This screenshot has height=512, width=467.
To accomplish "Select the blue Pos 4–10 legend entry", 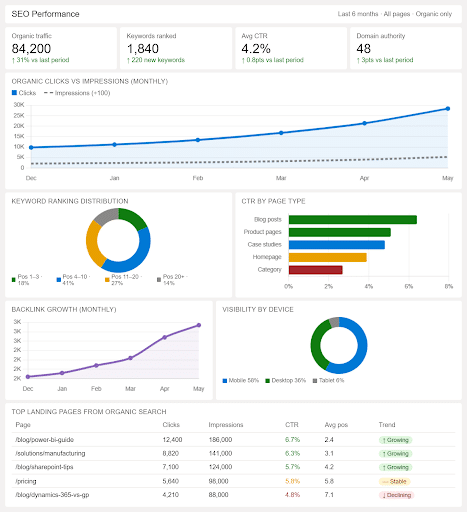I will coord(73,280).
